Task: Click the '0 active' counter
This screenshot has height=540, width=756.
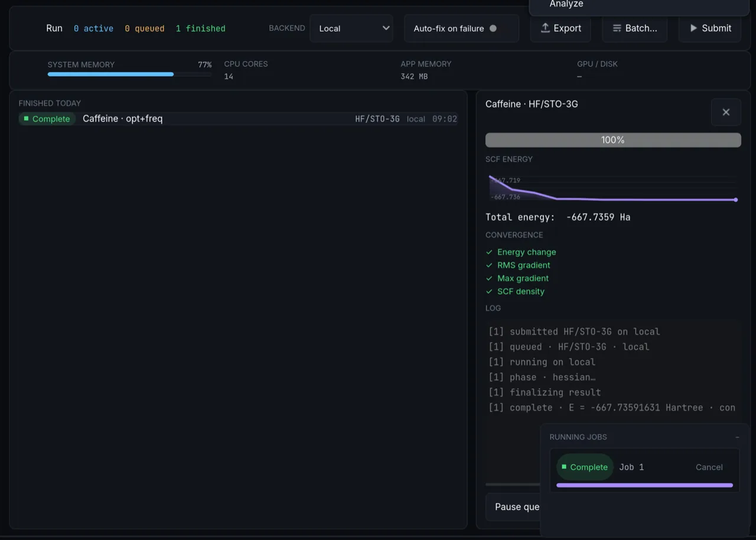Action: coord(93,28)
